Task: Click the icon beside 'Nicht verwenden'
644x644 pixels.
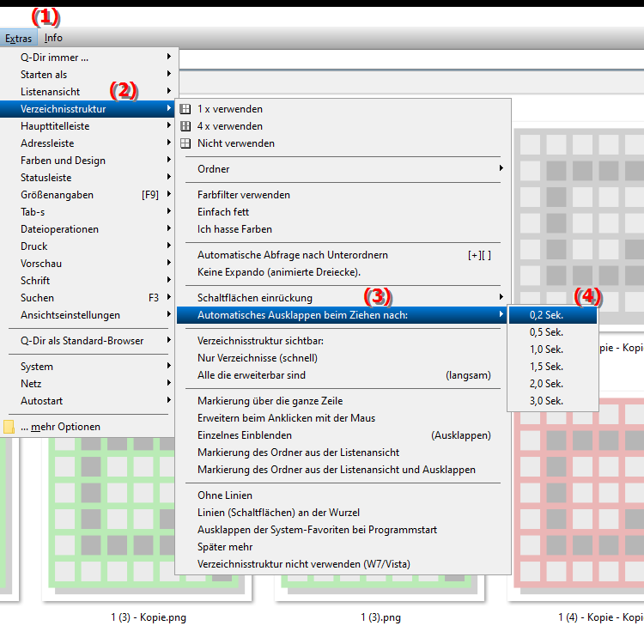Action: [x=185, y=143]
